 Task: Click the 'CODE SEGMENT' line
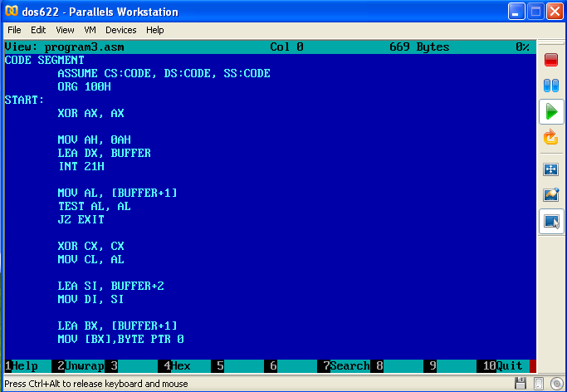pyautogui.click(x=45, y=60)
